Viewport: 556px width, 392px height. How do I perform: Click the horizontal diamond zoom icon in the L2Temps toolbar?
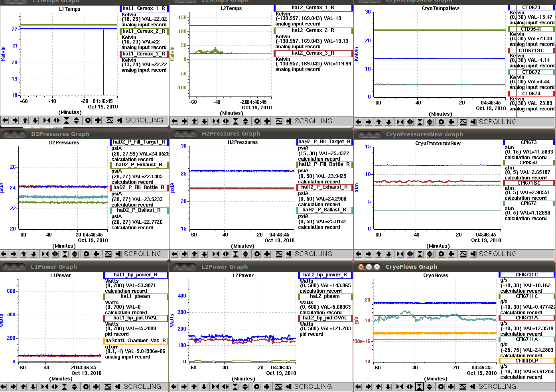point(226,121)
